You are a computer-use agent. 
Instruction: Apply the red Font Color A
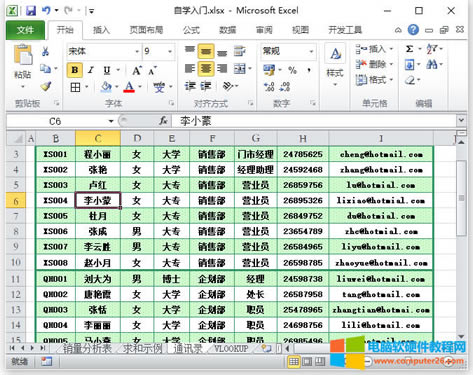(129, 87)
